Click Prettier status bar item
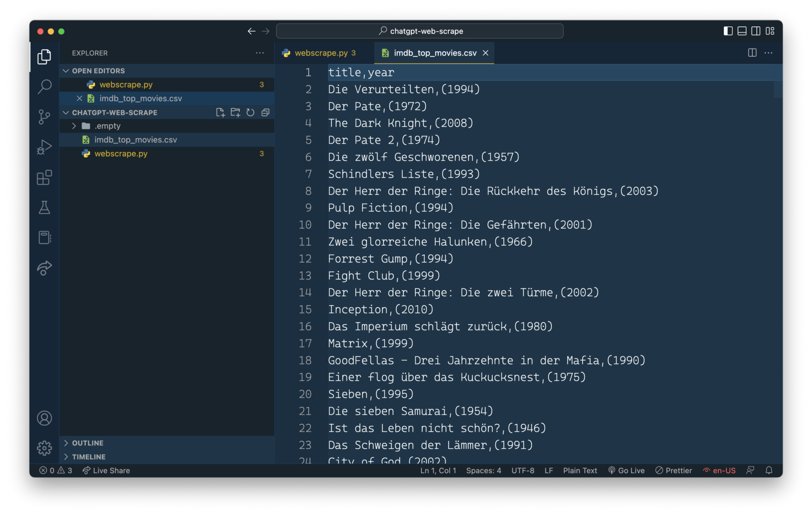 click(674, 470)
